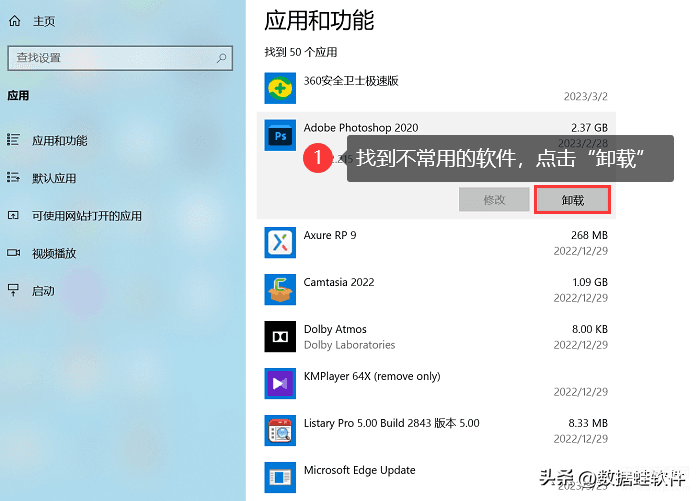Select the Camtasia 2022 entry
700x501 pixels.
point(339,282)
